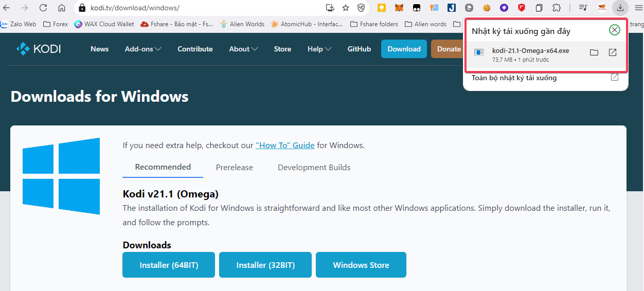Show kodi-21.1-Omega-x64.exe in its folder

tap(594, 52)
